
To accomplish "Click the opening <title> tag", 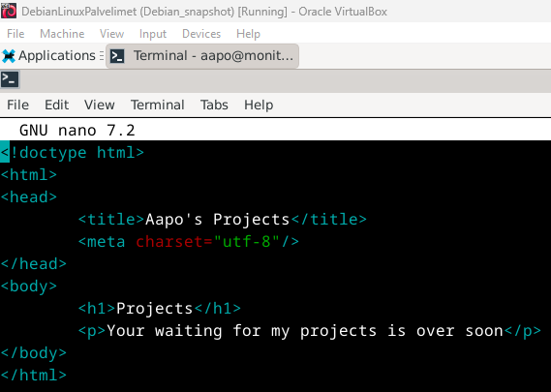I will point(111,220).
